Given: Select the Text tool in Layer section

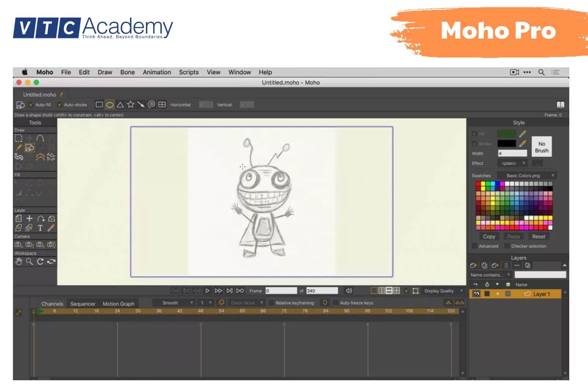Looking at the screenshot, I should coord(40,228).
